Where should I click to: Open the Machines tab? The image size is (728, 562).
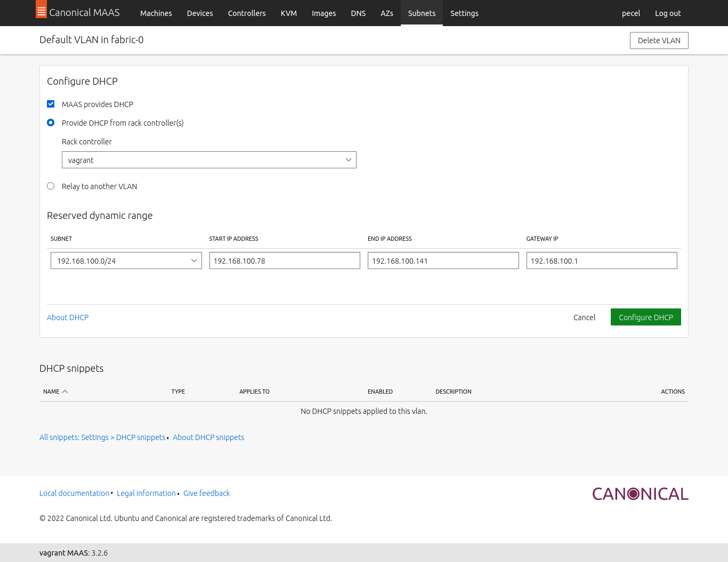coord(156,13)
